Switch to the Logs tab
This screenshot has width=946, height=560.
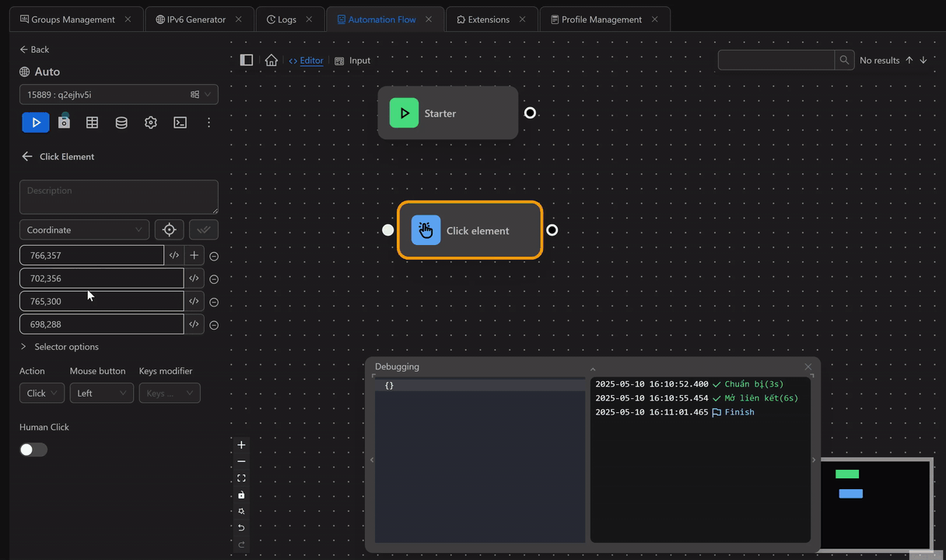286,19
